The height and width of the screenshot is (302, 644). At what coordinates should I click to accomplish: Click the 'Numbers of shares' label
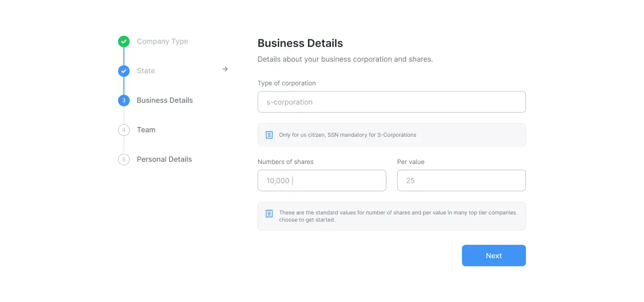click(x=285, y=162)
